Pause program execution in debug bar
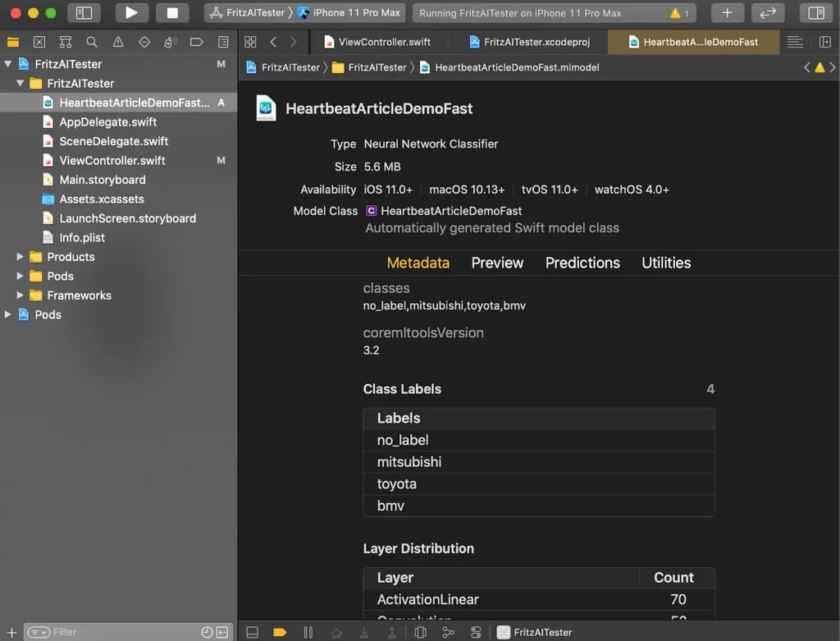 pos(308,633)
